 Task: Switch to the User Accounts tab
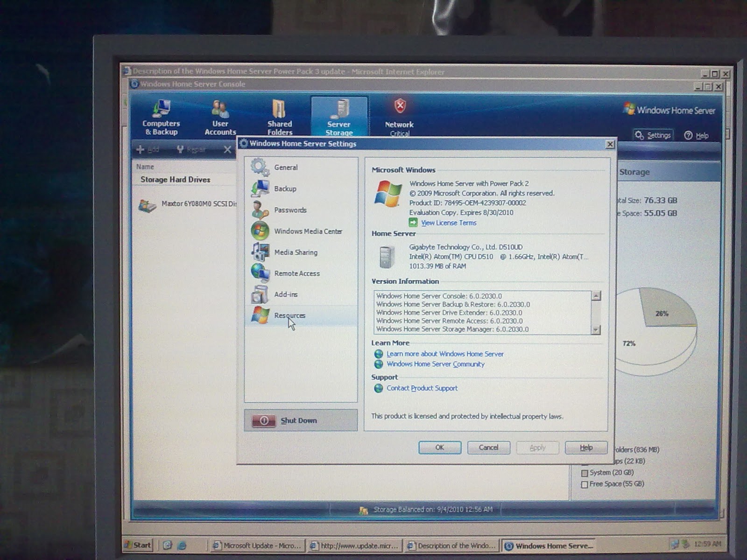coord(220,118)
